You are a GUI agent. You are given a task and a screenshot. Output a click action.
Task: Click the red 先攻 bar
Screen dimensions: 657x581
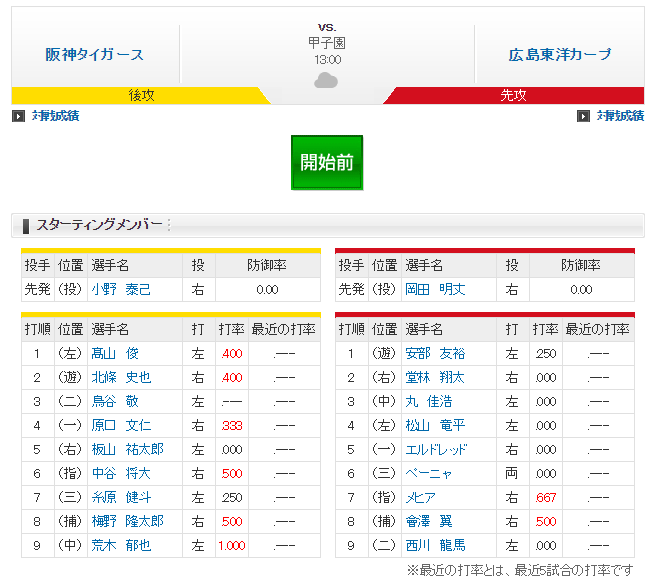pyautogui.click(x=514, y=95)
